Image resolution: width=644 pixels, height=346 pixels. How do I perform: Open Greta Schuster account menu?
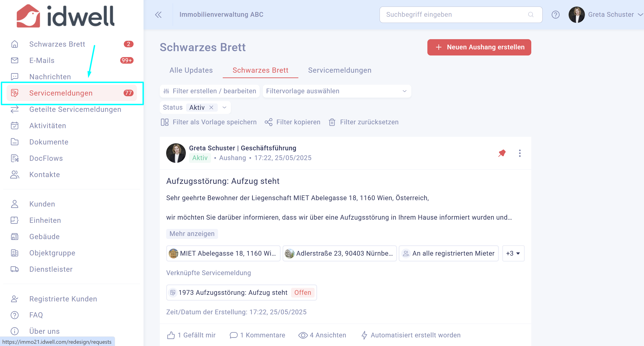[606, 14]
